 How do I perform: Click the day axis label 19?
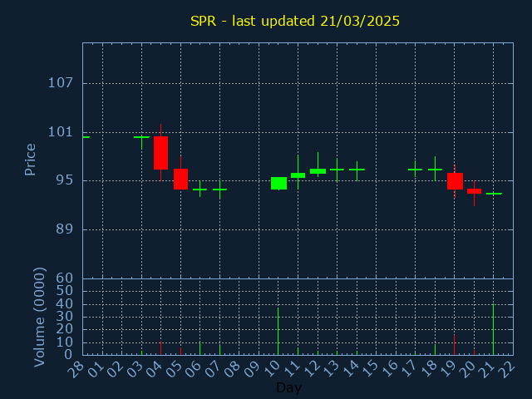point(449,369)
